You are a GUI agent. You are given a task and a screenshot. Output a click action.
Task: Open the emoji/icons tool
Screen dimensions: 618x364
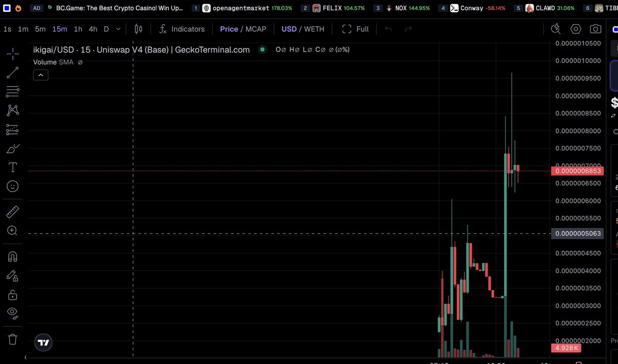point(13,186)
